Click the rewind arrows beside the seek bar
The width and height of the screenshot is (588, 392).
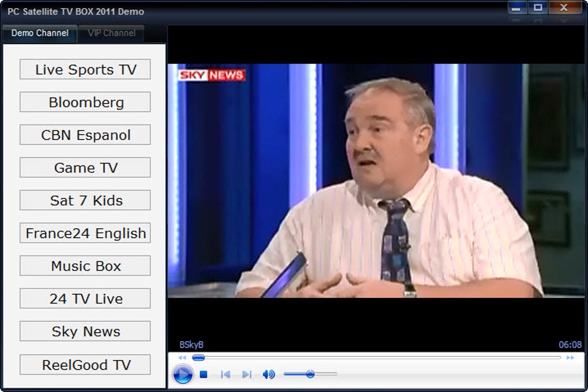(182, 358)
